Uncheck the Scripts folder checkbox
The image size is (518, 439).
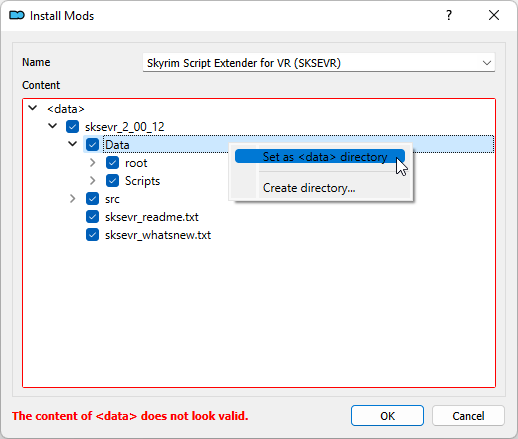point(112,181)
